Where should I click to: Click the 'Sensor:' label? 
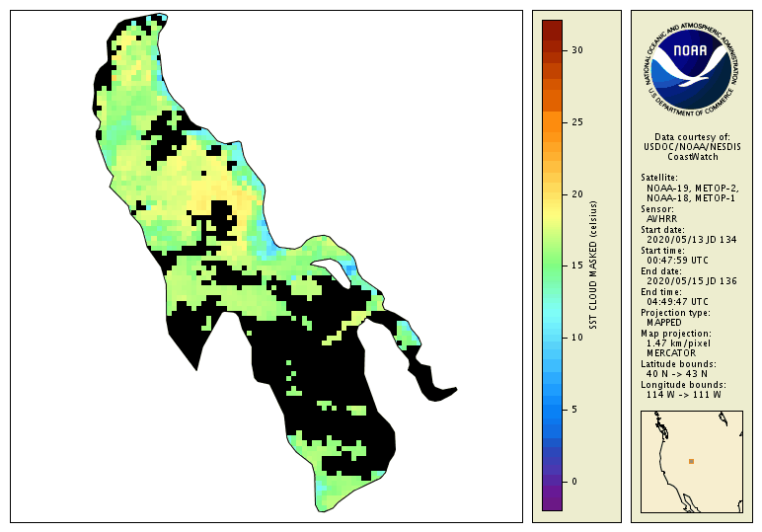657,209
